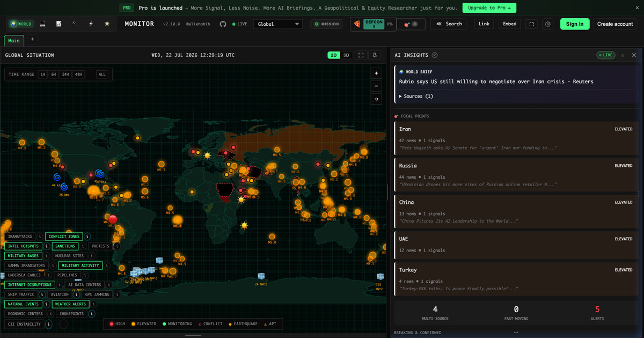Open the Mission button

click(326, 24)
